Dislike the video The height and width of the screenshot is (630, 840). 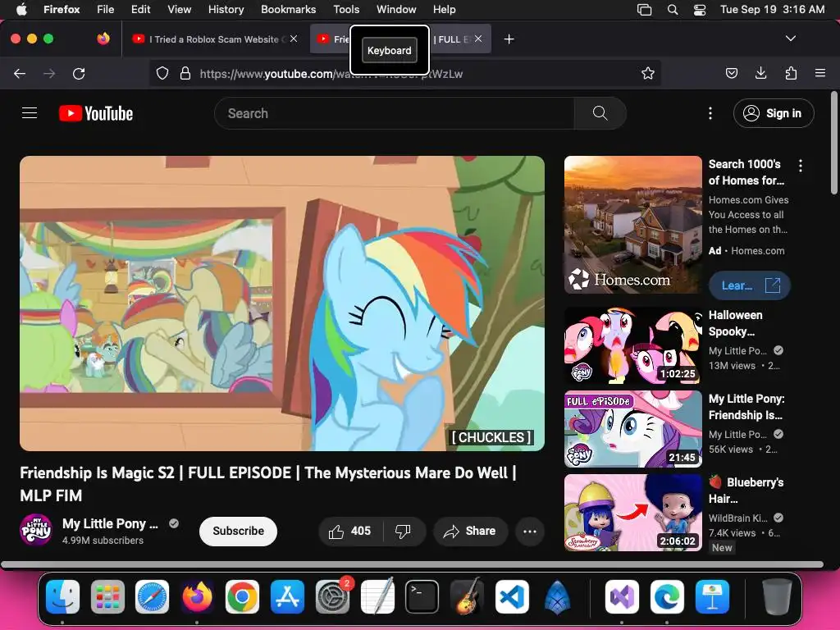click(404, 531)
